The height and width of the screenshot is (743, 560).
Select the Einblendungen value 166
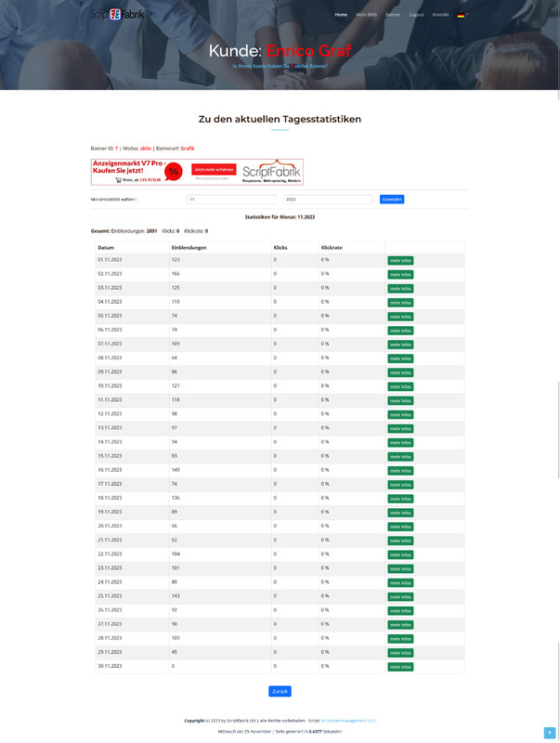pyautogui.click(x=176, y=274)
